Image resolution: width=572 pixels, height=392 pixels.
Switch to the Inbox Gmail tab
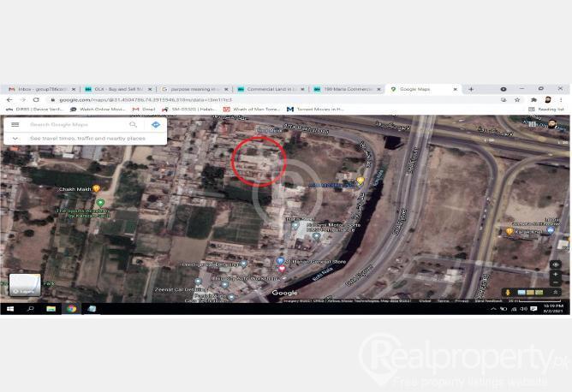[x=40, y=89]
